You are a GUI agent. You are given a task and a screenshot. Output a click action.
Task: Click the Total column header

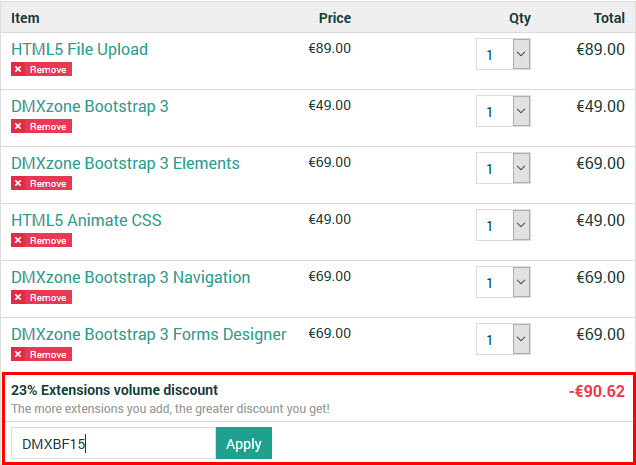(x=609, y=18)
